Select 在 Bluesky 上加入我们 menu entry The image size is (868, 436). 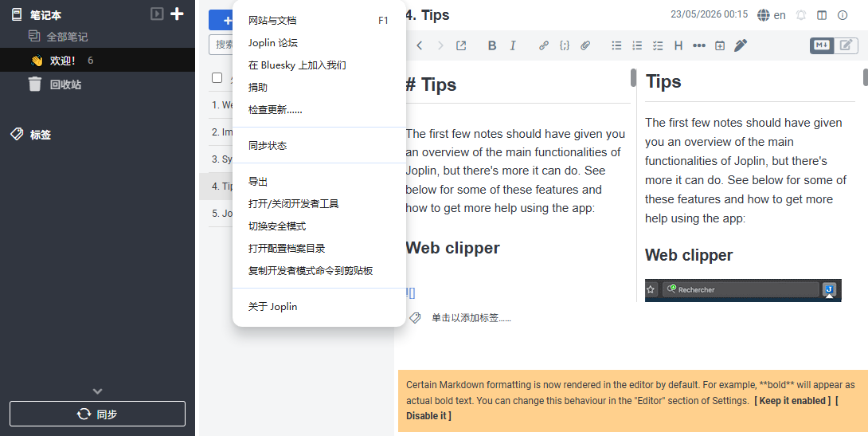click(319, 65)
